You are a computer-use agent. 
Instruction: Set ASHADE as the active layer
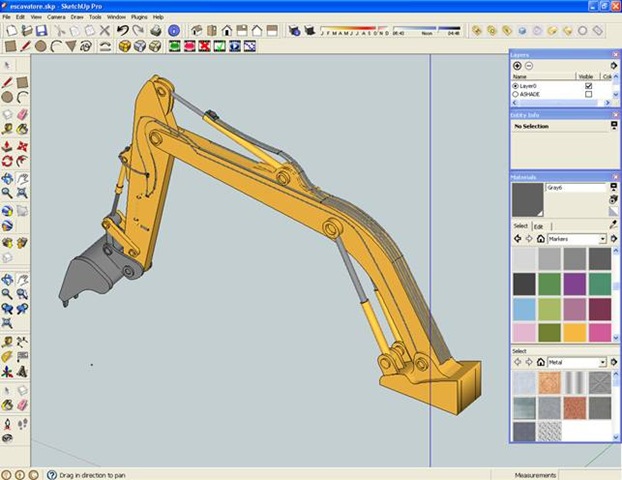(x=516, y=95)
